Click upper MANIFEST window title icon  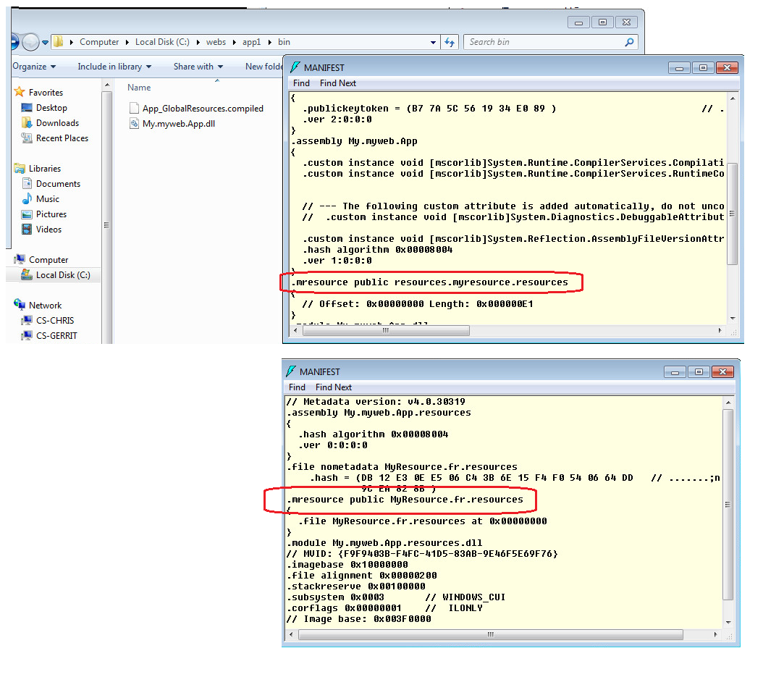tap(295, 67)
